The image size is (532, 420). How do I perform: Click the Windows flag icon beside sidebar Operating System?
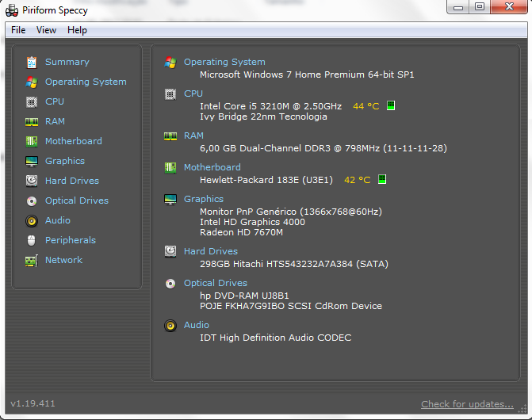point(32,82)
